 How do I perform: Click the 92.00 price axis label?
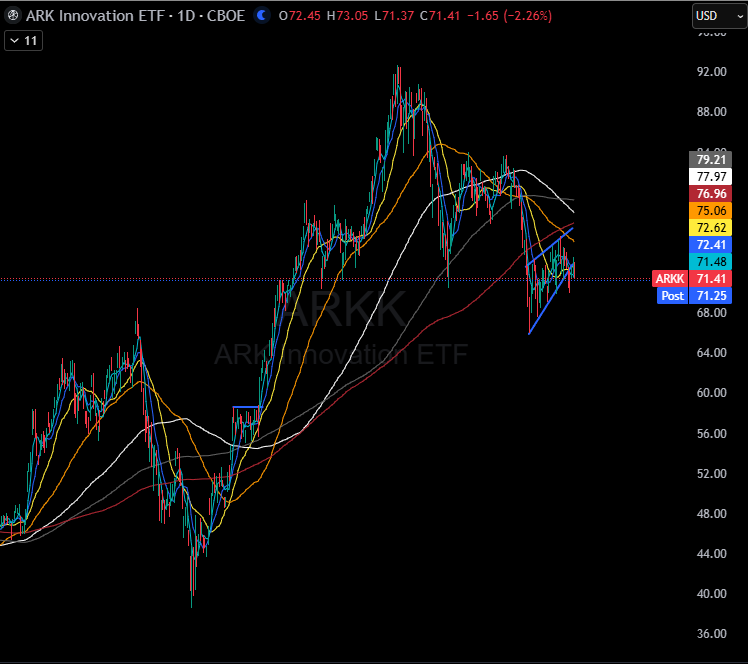click(711, 72)
